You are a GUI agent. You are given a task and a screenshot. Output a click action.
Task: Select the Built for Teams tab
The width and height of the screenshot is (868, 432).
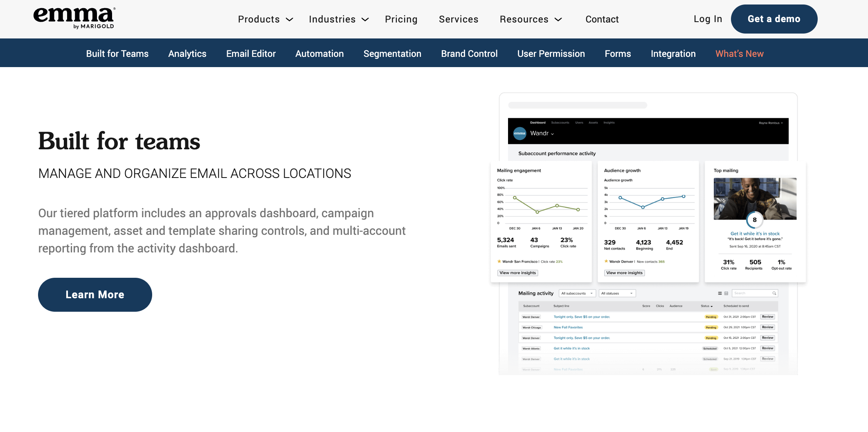[117, 54]
